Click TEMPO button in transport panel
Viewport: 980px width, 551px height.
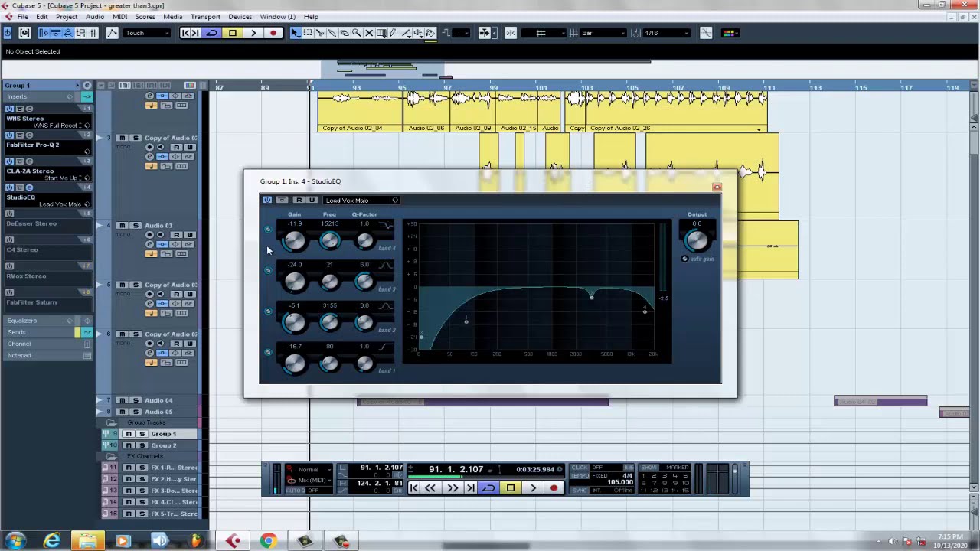[580, 476]
